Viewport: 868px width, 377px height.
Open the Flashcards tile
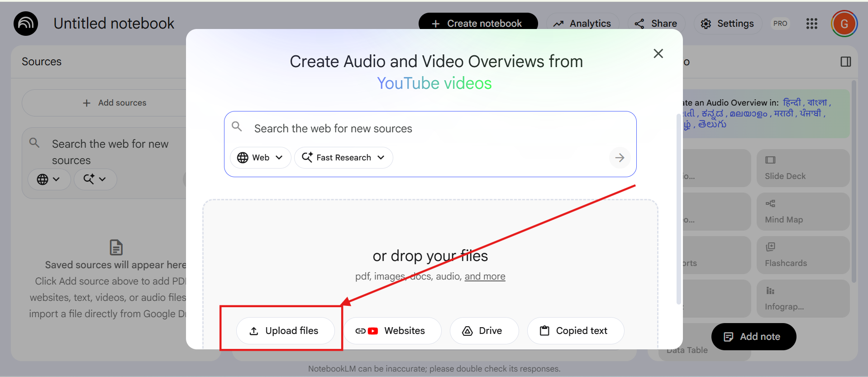tap(803, 255)
